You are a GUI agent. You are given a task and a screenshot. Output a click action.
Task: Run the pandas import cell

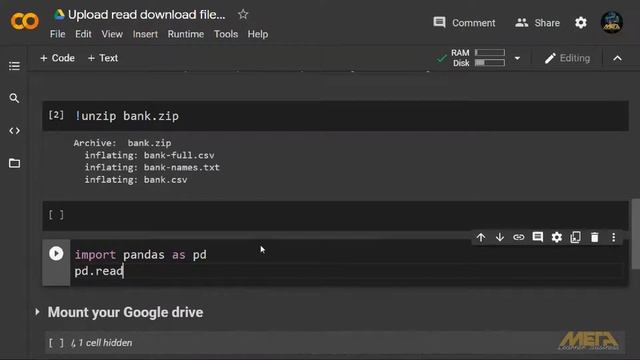click(56, 253)
